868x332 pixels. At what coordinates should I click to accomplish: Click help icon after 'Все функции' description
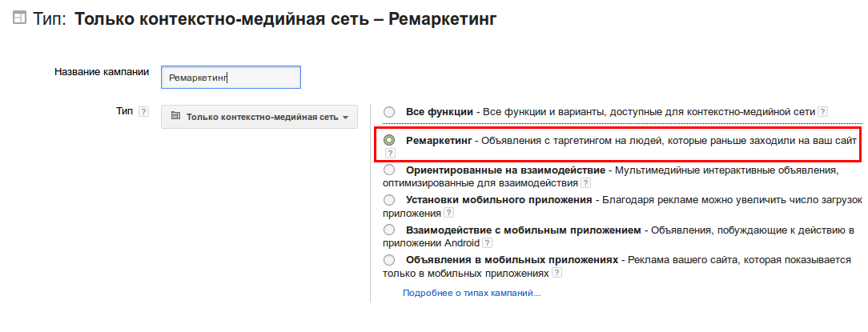tap(822, 112)
